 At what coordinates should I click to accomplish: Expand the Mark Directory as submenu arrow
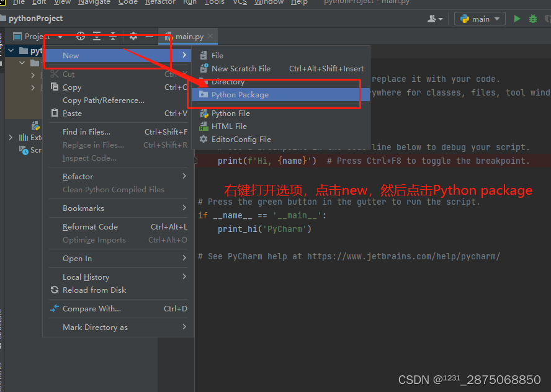[x=184, y=327]
